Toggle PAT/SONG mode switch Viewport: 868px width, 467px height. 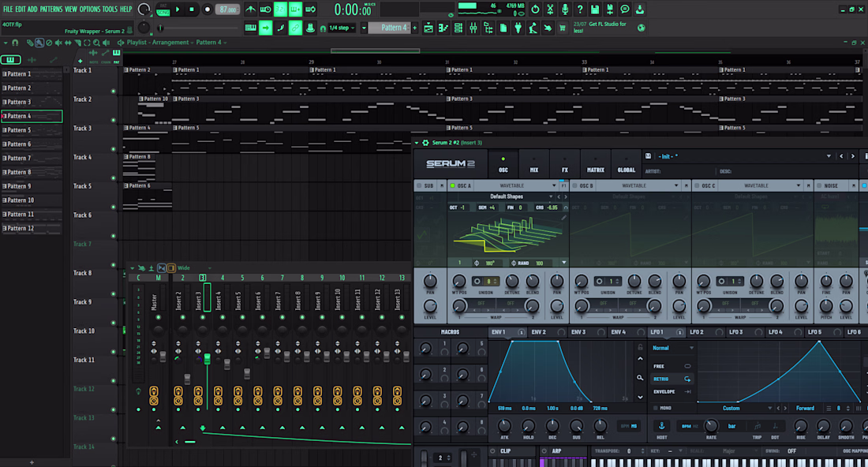click(x=163, y=9)
